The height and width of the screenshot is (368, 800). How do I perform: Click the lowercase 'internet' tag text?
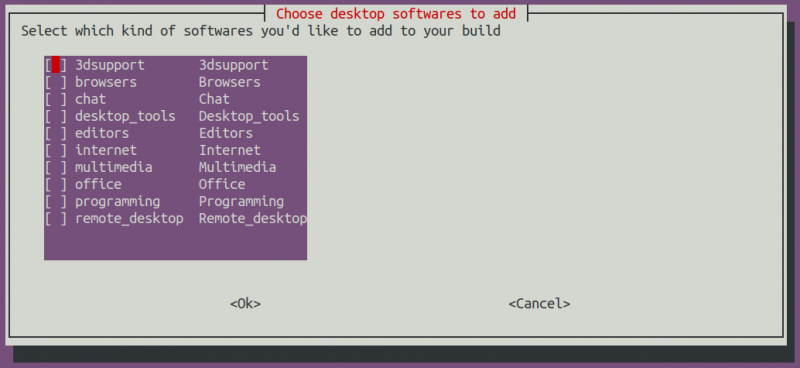(x=106, y=150)
